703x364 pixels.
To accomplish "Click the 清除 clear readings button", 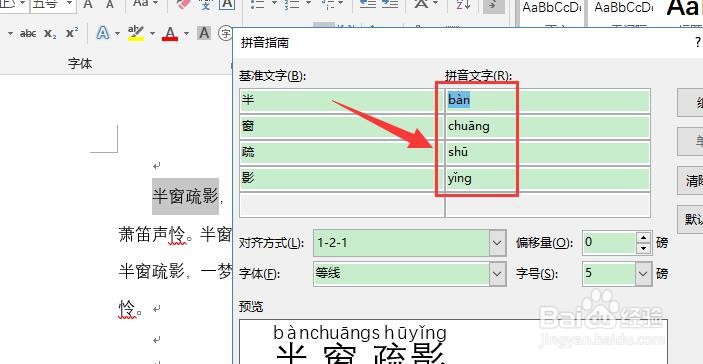I will [x=690, y=181].
